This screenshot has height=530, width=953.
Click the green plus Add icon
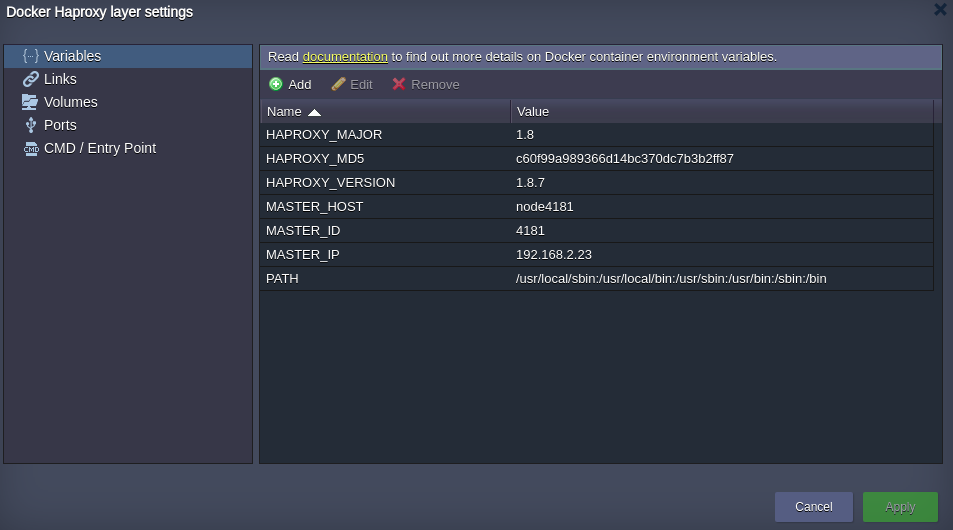(276, 84)
